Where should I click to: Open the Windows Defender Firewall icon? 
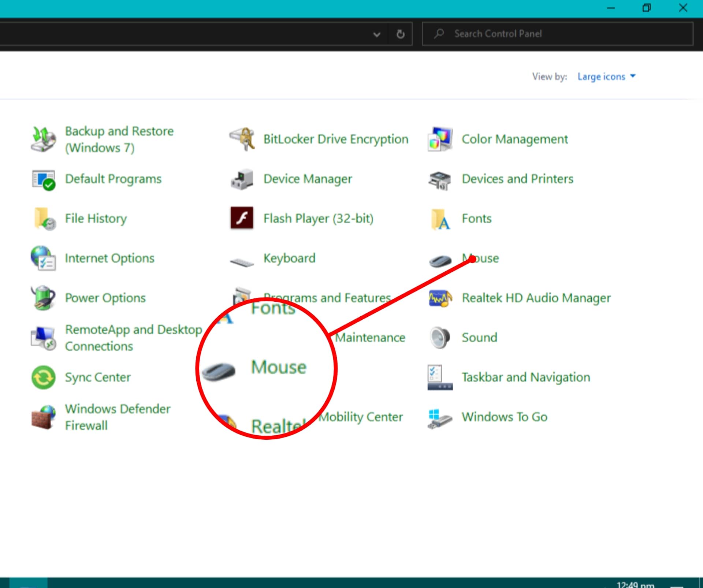43,417
